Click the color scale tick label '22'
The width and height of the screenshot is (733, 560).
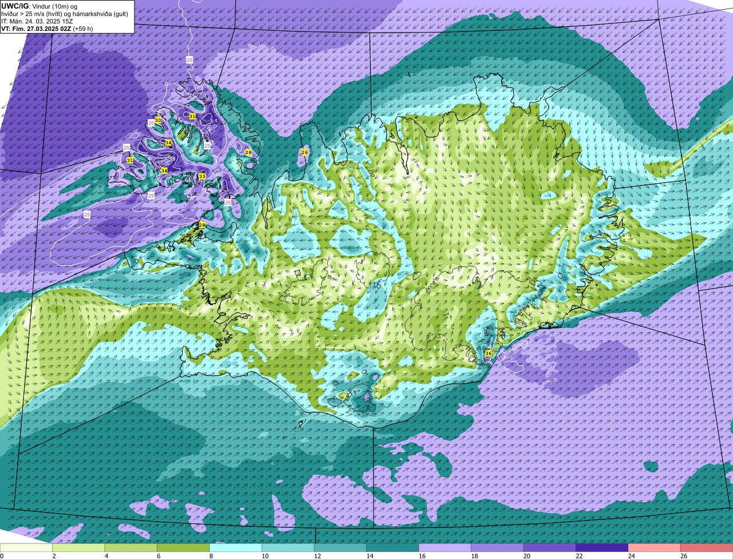pos(578,556)
